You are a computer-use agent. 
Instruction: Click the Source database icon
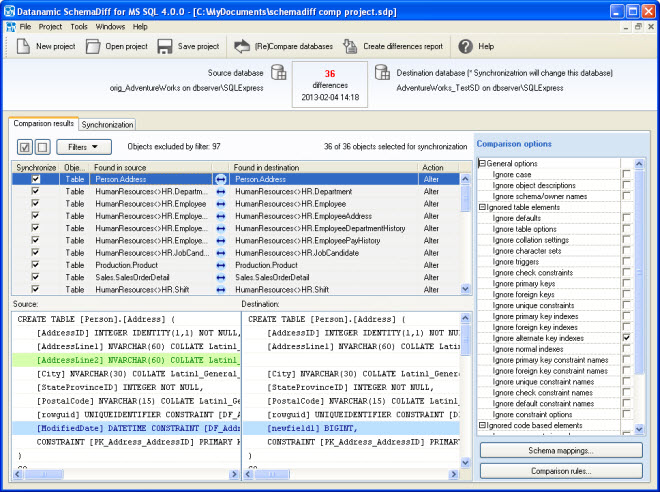pos(278,72)
